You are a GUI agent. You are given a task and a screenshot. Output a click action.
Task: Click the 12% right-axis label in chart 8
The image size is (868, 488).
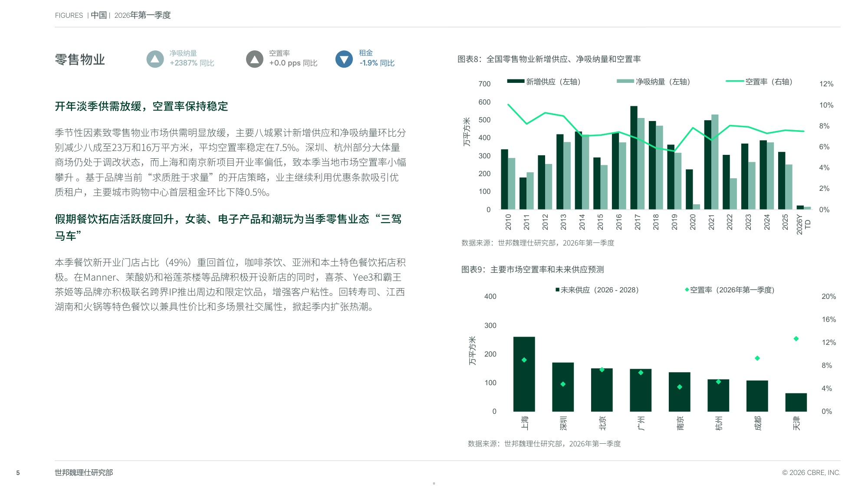pyautogui.click(x=826, y=84)
